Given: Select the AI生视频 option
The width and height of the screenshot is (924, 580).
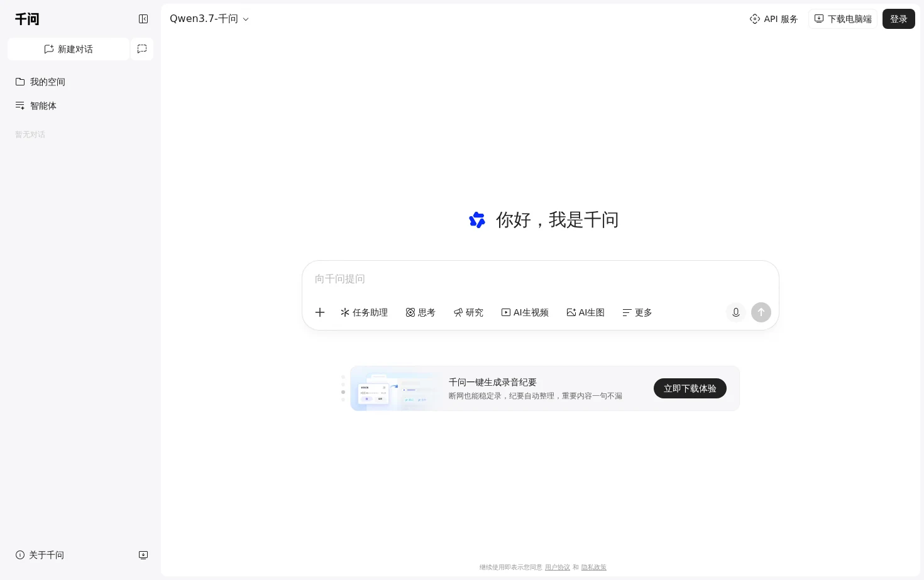Looking at the screenshot, I should [525, 312].
